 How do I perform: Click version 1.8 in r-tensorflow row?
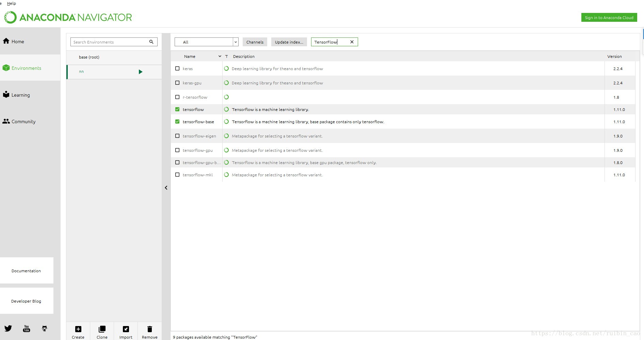[616, 97]
